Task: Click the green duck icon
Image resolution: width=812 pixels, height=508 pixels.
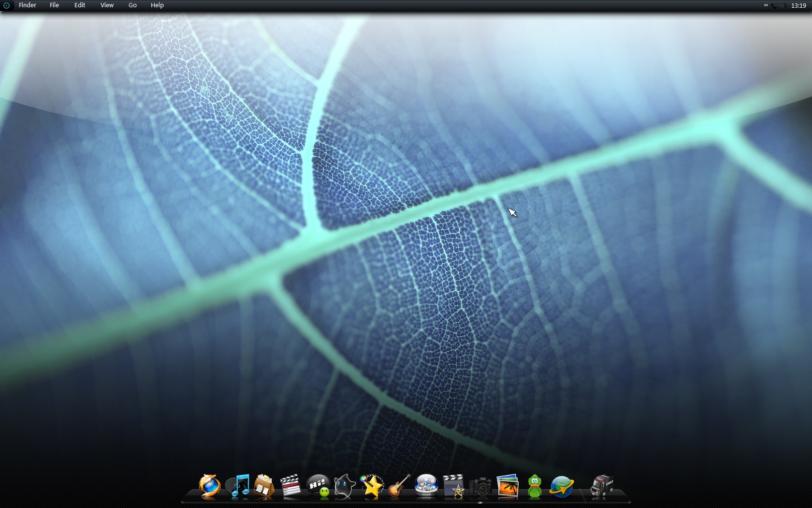Action: [535, 486]
